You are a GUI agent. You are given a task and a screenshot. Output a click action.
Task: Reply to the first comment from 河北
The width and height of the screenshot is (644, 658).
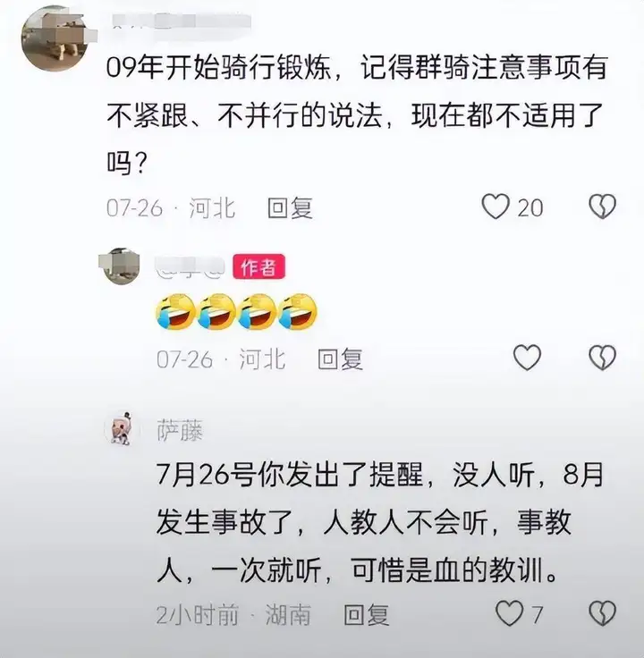pos(290,207)
